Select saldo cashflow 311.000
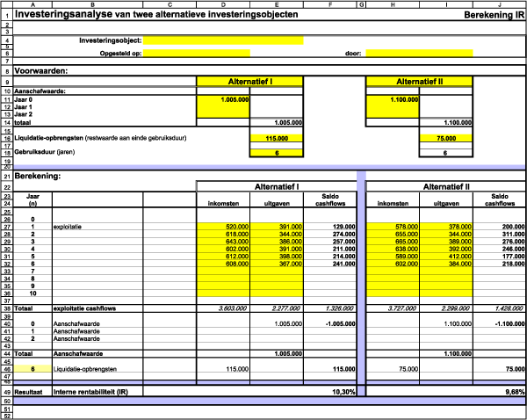 500,234
